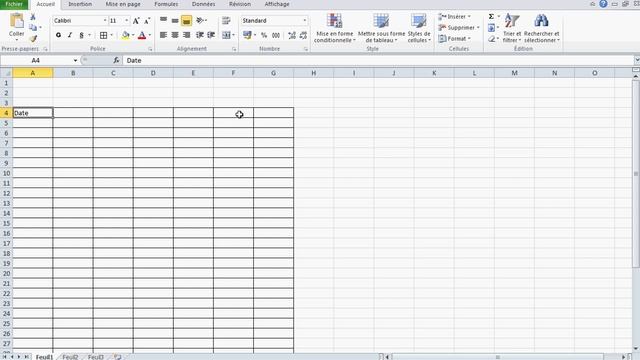This screenshot has width=640, height=360.
Task: Align text to the left
Action: click(163, 35)
